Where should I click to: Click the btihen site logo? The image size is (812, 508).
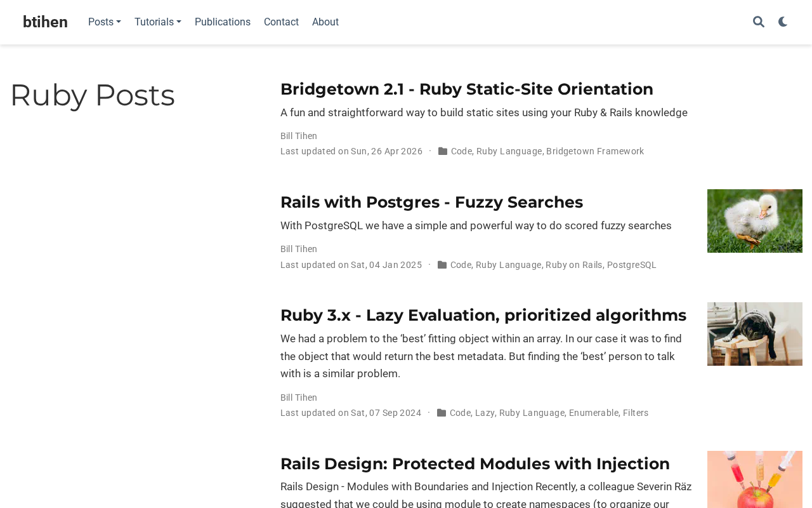click(x=45, y=22)
